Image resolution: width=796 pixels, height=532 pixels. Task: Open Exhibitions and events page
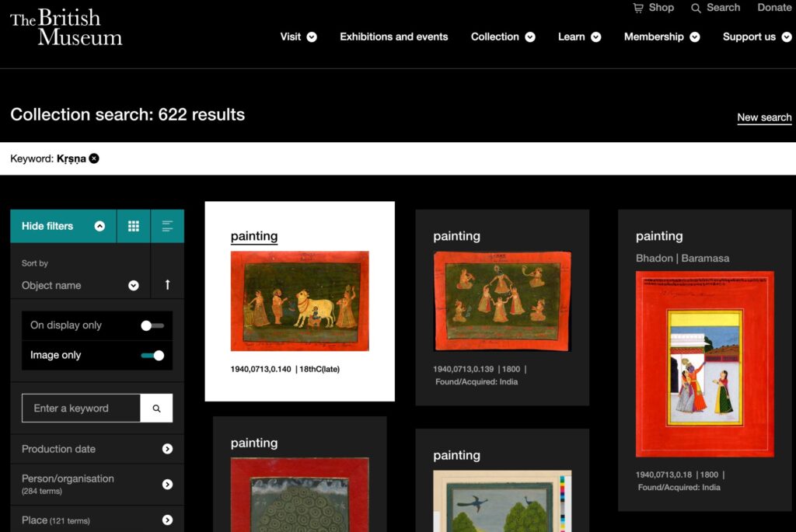click(x=394, y=37)
